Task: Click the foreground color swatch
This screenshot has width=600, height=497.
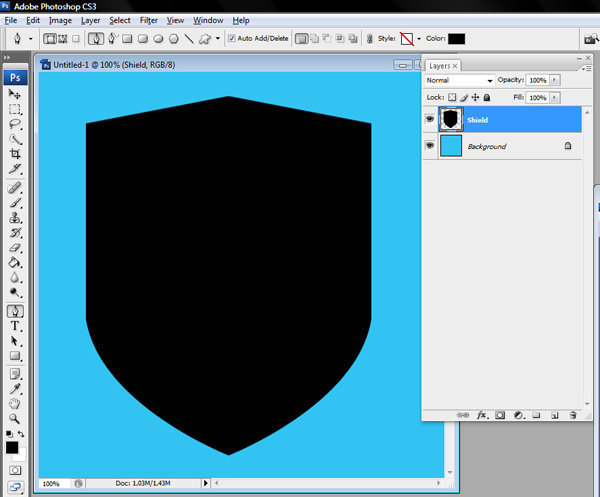Action: coord(12,447)
